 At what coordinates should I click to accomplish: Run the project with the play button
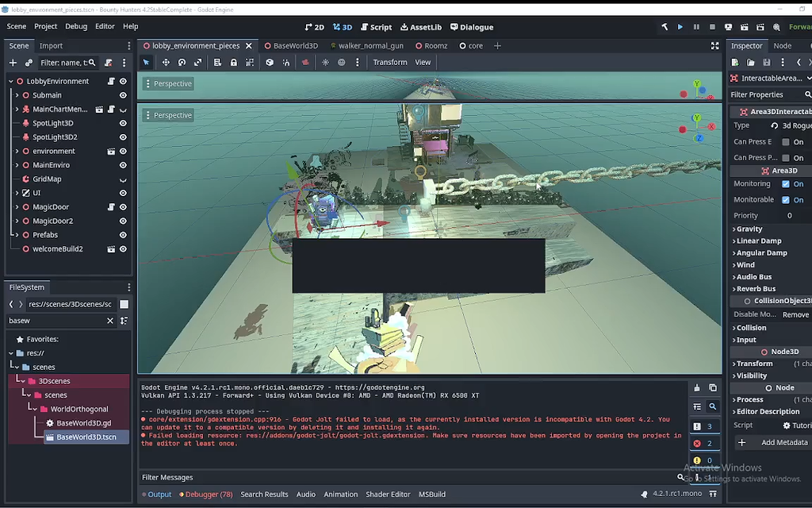[680, 27]
